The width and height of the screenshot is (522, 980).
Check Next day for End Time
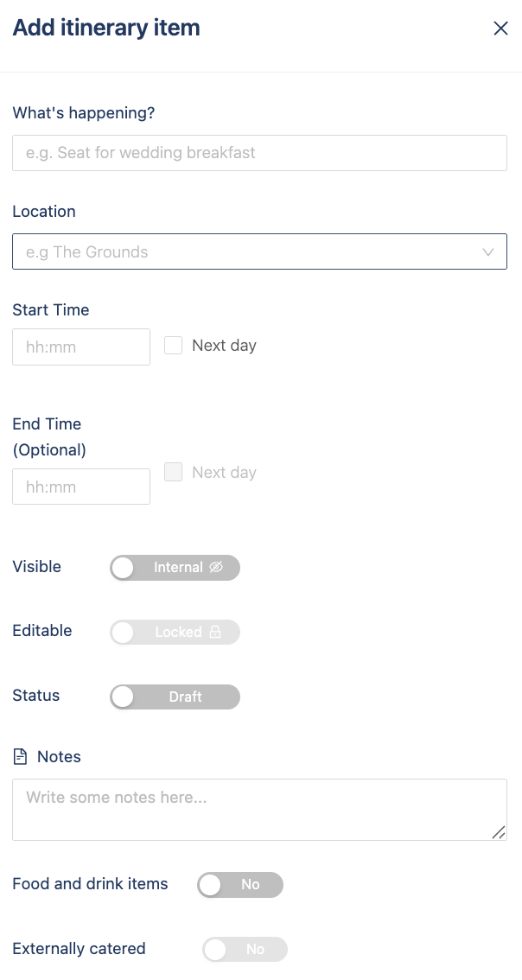(174, 473)
